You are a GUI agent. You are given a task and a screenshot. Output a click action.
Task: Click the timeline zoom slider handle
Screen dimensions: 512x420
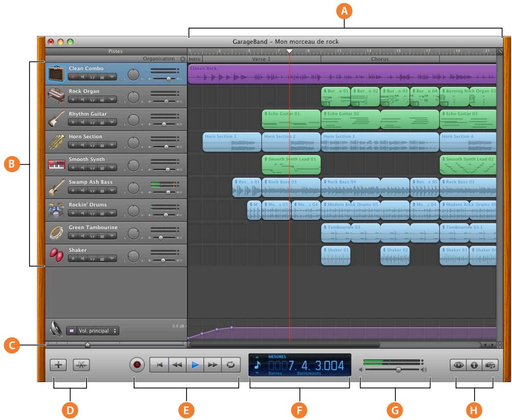pyautogui.click(x=87, y=345)
